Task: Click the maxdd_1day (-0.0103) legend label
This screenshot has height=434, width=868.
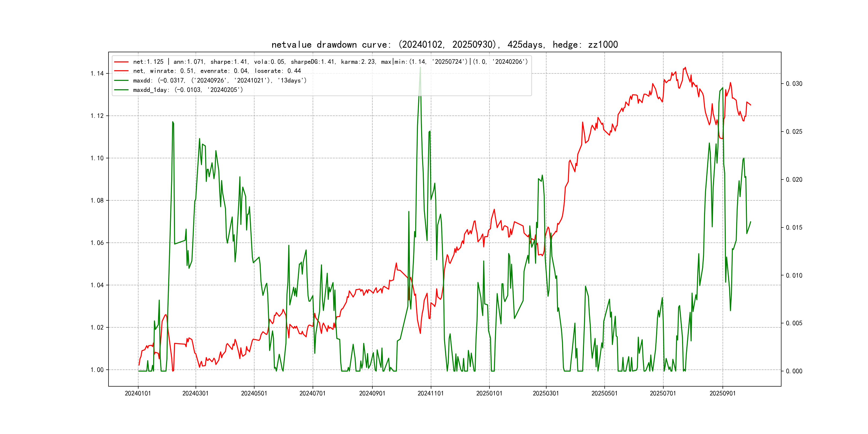Action: 188,90
